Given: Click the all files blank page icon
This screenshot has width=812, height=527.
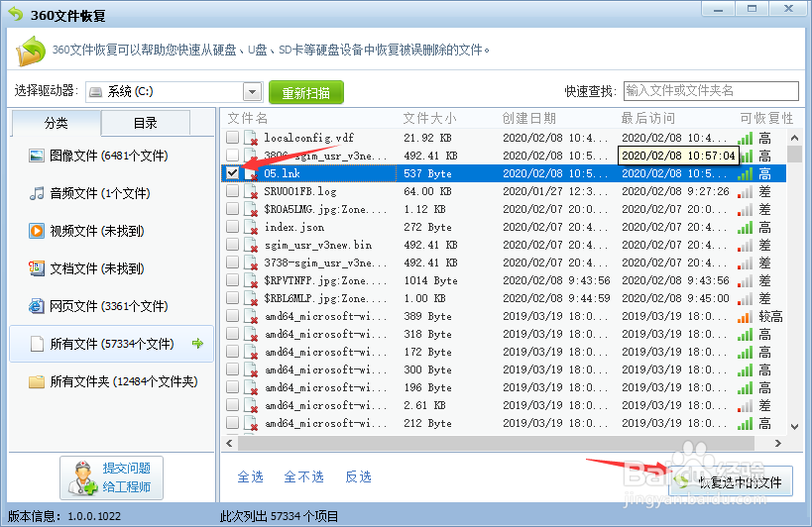Looking at the screenshot, I should tap(37, 344).
